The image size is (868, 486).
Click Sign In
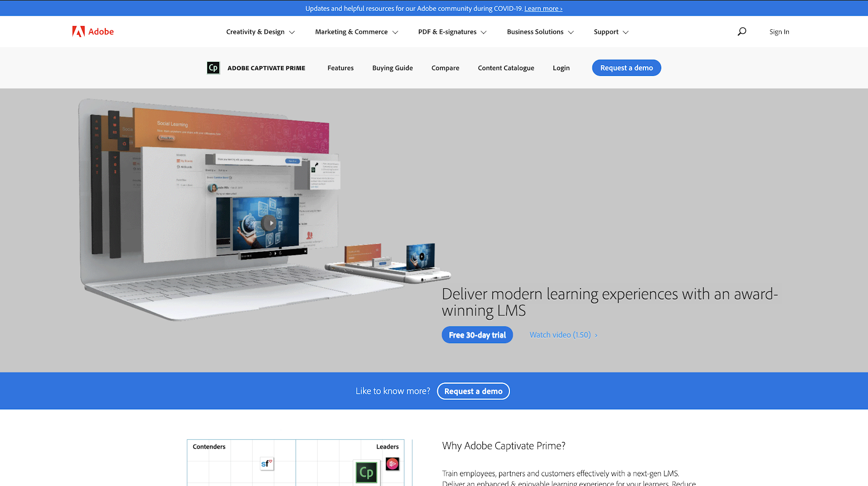[x=779, y=32]
